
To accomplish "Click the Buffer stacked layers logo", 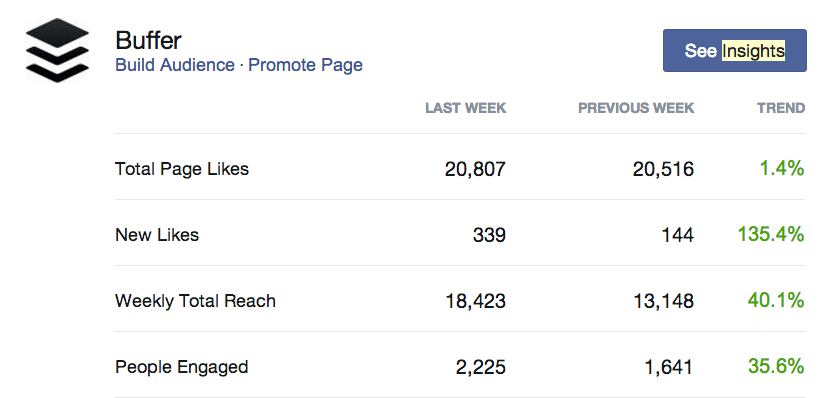I will coord(57,51).
